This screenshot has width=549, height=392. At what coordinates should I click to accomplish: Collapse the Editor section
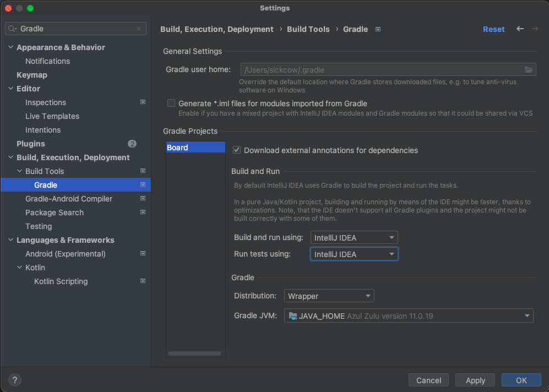coord(10,88)
